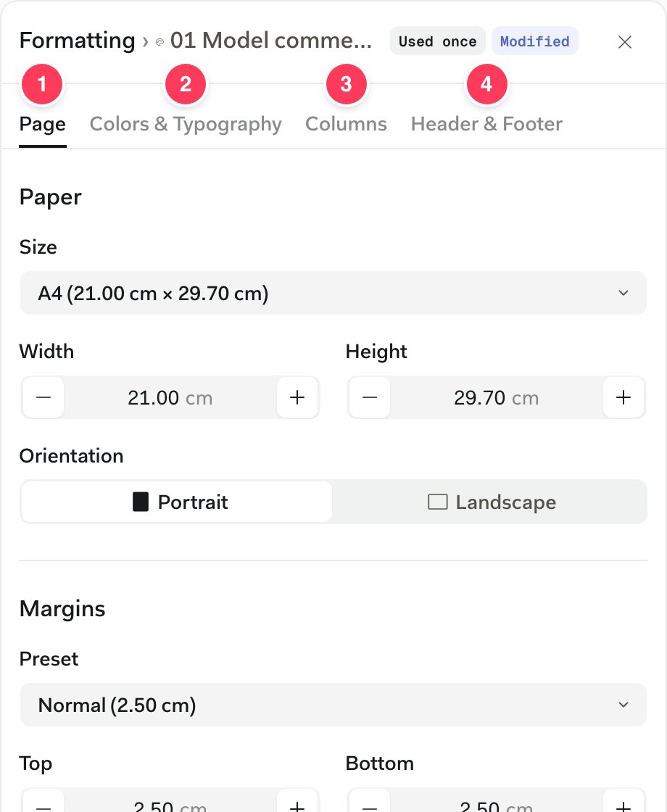
Task: Click the 01 Model comme... breadcrumb title
Action: point(271,41)
